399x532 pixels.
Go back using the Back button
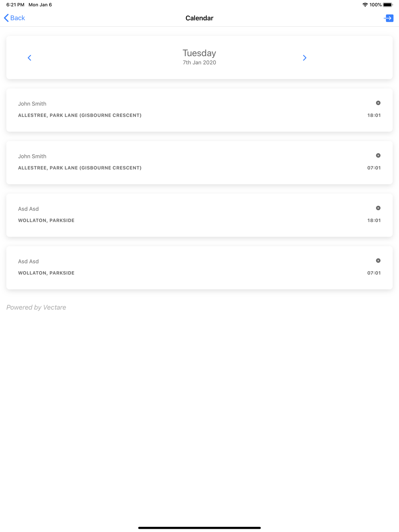tap(14, 18)
